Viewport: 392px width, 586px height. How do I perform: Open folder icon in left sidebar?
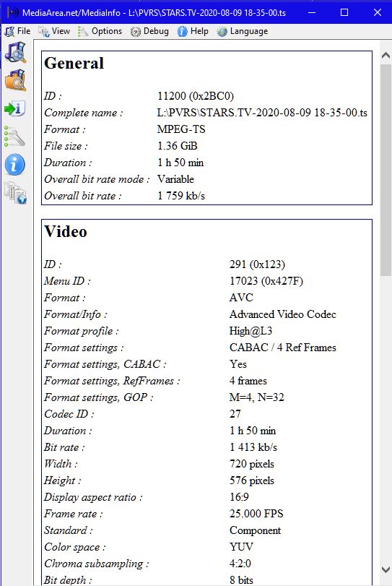tap(15, 80)
